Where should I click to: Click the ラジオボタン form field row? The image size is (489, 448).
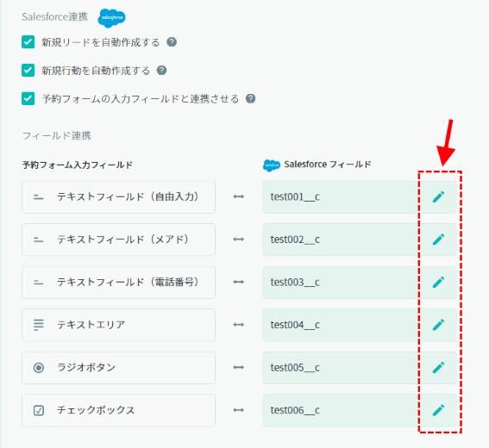point(118,368)
